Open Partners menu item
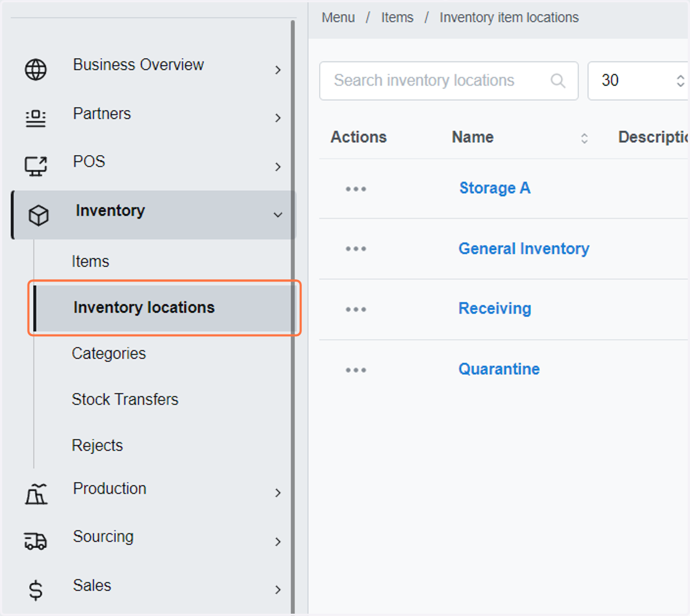 102,114
